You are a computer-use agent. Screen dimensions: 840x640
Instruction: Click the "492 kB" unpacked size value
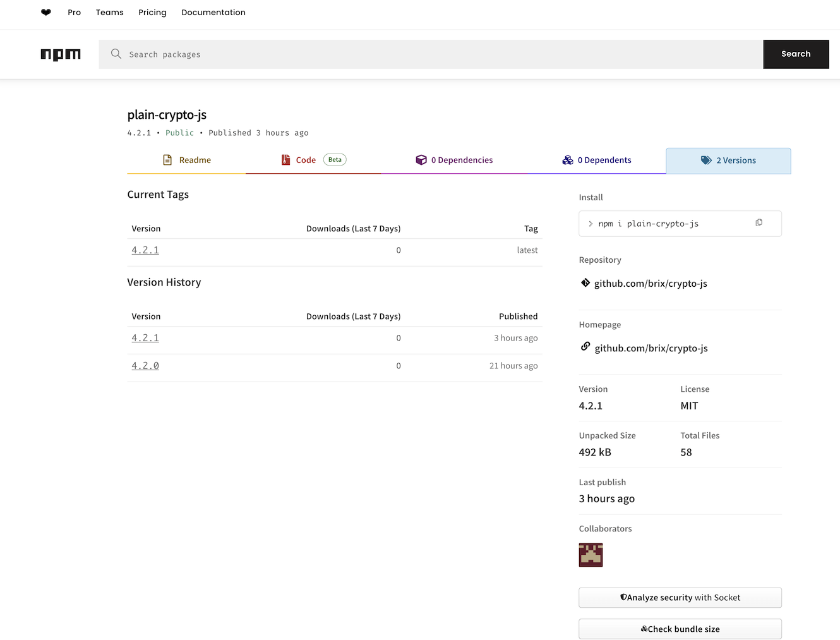595,452
